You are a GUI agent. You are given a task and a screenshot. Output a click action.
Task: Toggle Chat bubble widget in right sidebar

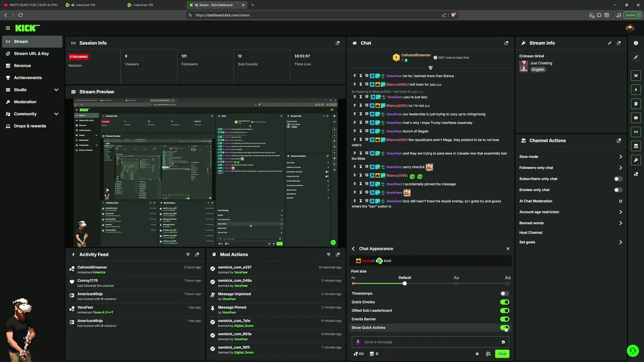coord(636,118)
